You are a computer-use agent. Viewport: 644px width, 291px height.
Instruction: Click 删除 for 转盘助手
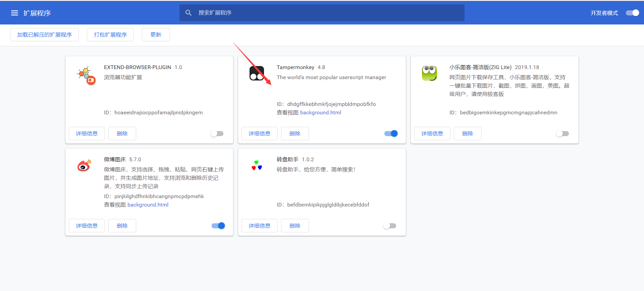[295, 226]
